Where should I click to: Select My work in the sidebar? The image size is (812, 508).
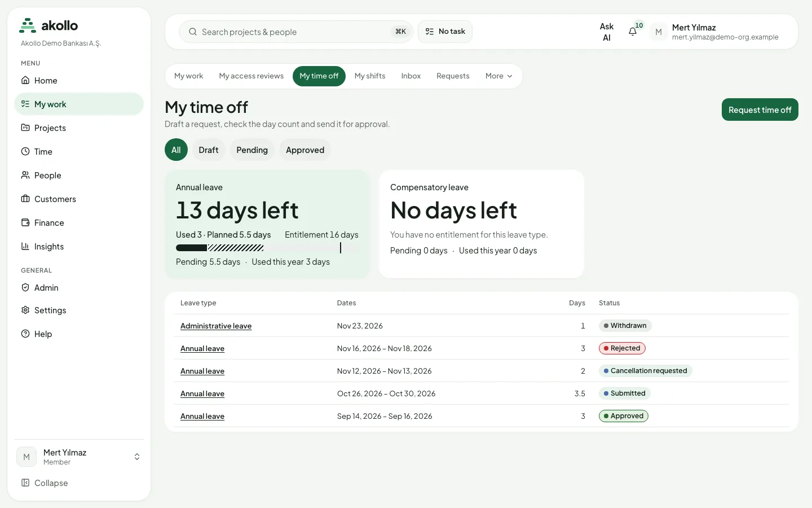click(x=79, y=104)
